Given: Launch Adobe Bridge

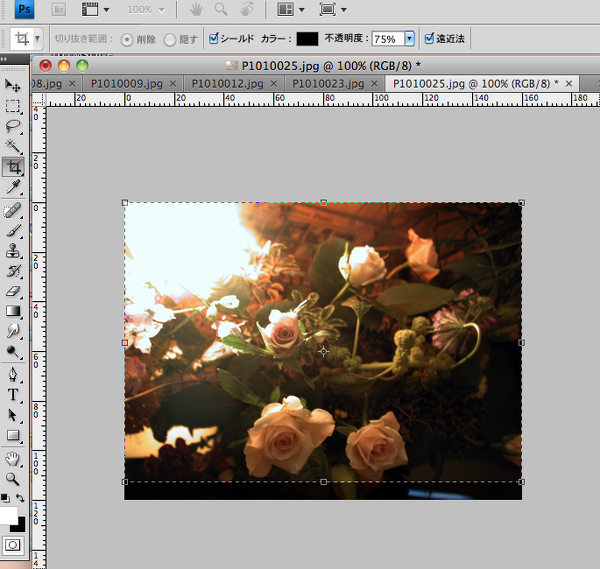Looking at the screenshot, I should coord(59,10).
